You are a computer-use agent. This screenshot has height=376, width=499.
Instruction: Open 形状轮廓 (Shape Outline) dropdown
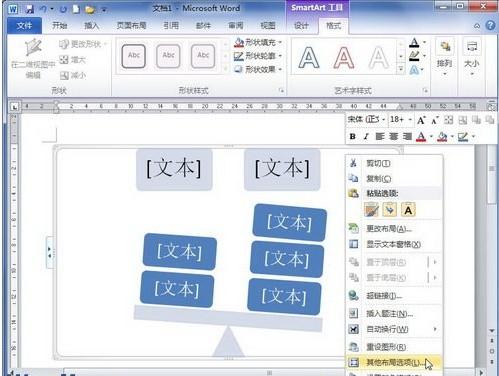[x=258, y=56]
